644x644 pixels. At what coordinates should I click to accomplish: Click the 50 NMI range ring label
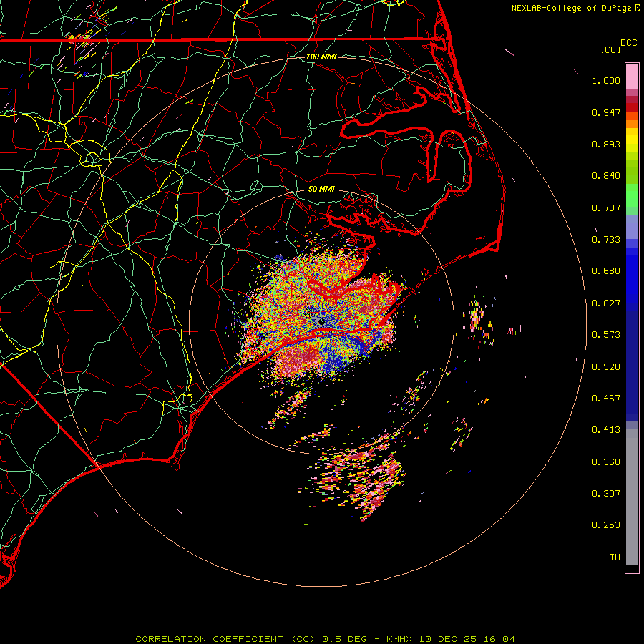pos(321,189)
